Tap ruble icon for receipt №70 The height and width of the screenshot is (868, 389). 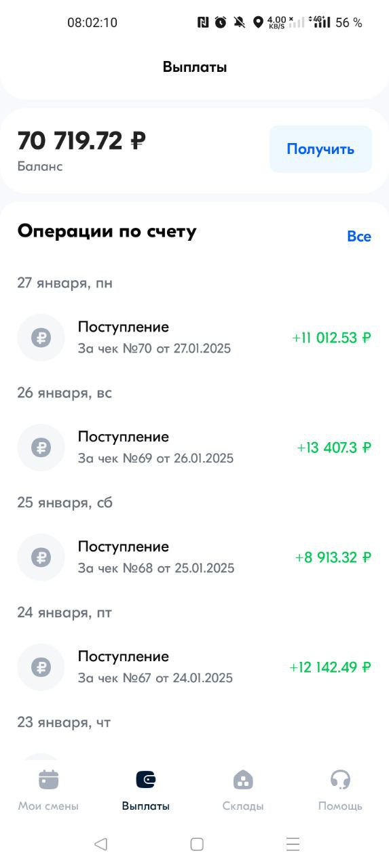point(41,338)
